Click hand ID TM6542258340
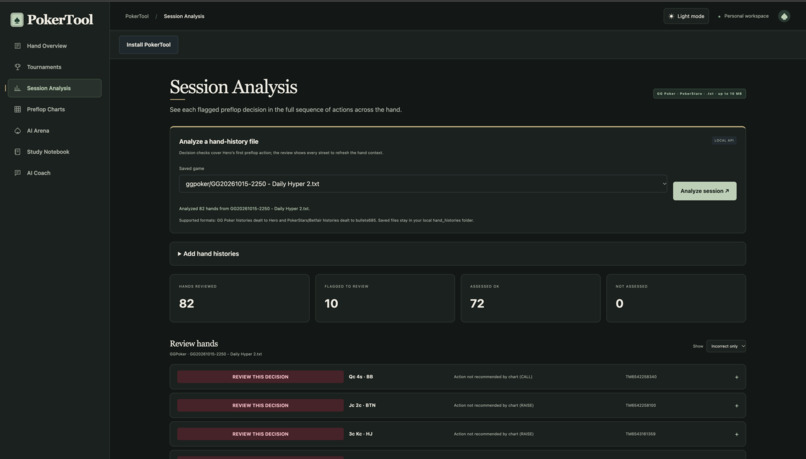The width and height of the screenshot is (806, 459). (640, 377)
